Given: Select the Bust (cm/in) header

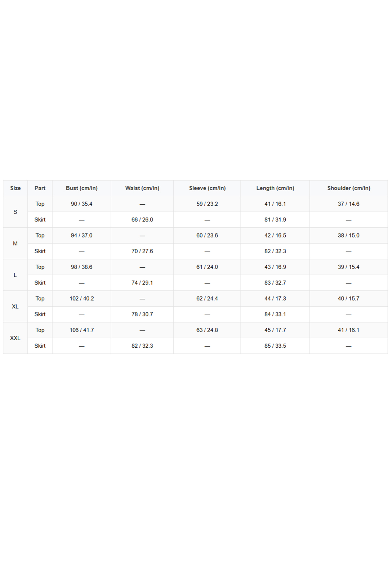Looking at the screenshot, I should pyautogui.click(x=82, y=188).
